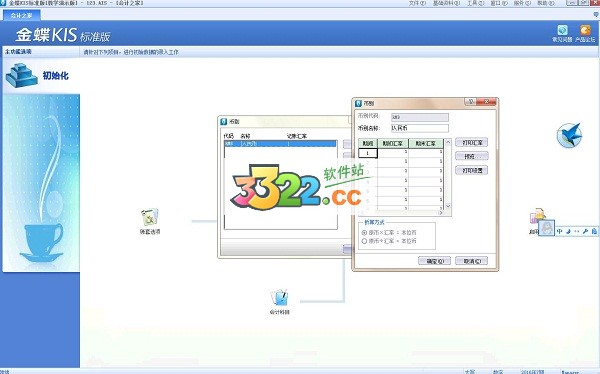Open the 文件 menu
This screenshot has width=600, height=374.
coord(417,3)
